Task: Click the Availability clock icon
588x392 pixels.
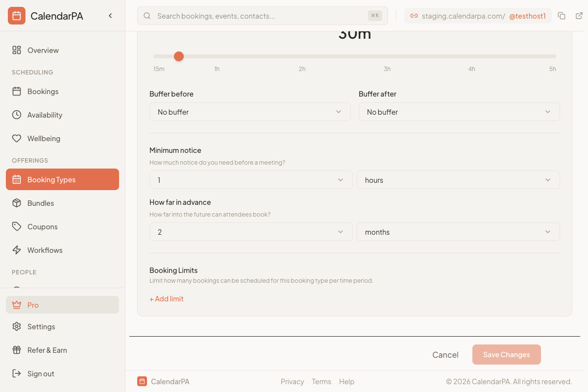Action: pos(17,115)
